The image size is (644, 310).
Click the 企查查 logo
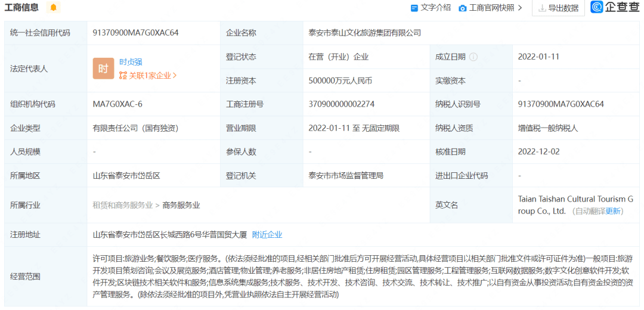click(x=615, y=7)
